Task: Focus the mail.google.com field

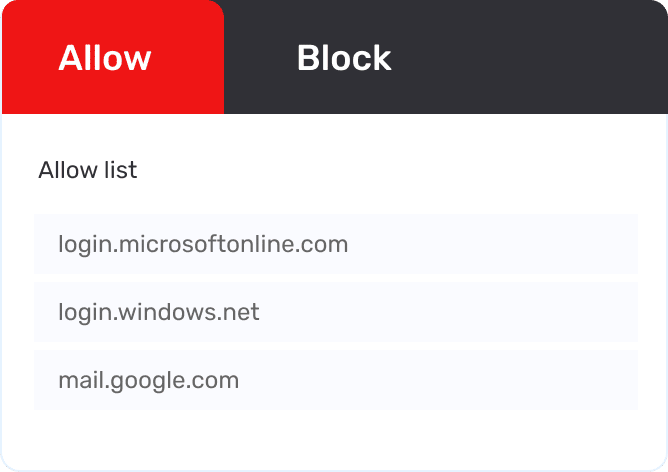Action: pyautogui.click(x=335, y=380)
